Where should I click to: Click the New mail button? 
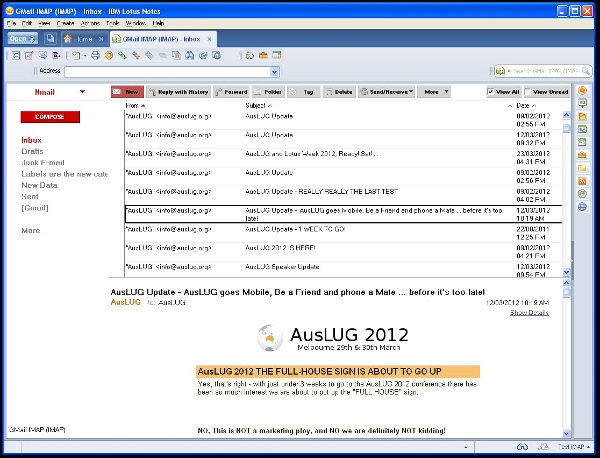point(125,92)
